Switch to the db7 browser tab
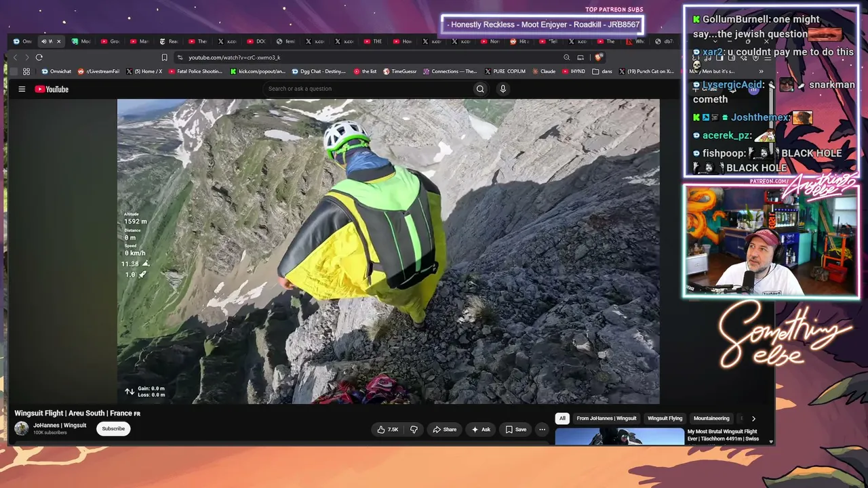The height and width of the screenshot is (488, 868). click(665, 41)
